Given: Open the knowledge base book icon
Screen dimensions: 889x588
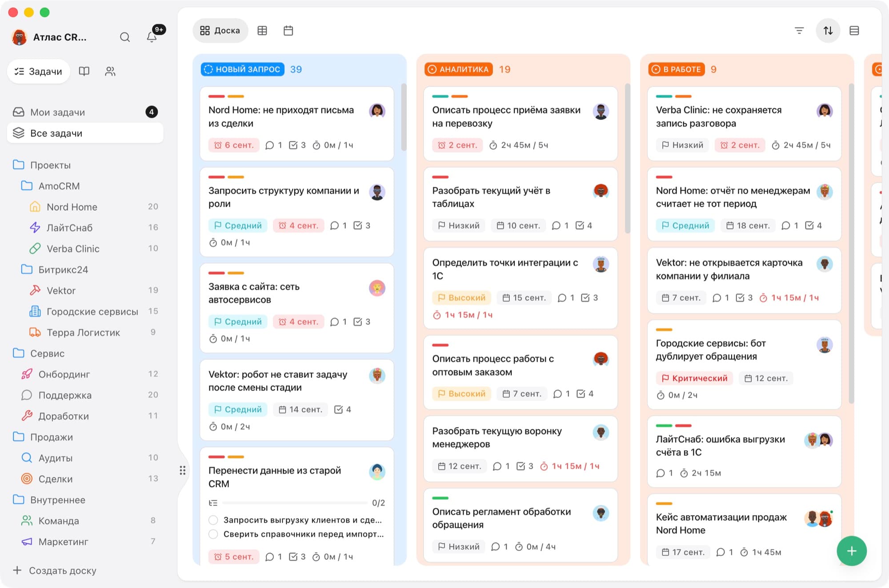Looking at the screenshot, I should [x=84, y=71].
